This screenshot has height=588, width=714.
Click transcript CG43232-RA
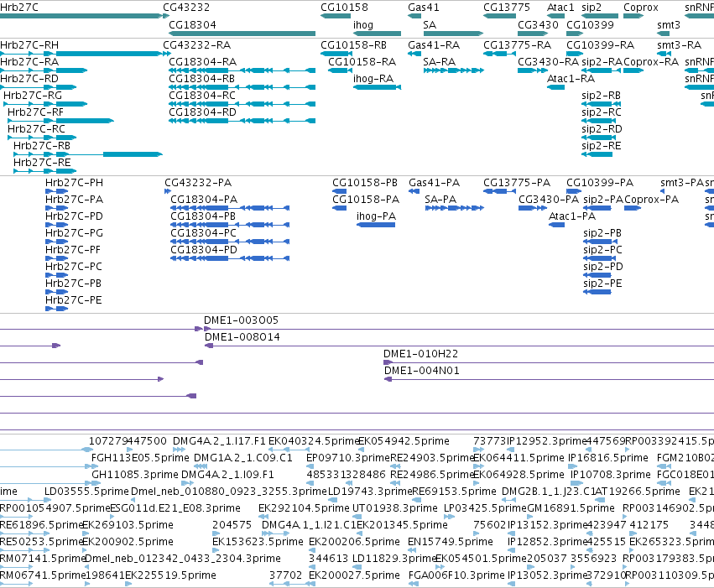[196, 45]
